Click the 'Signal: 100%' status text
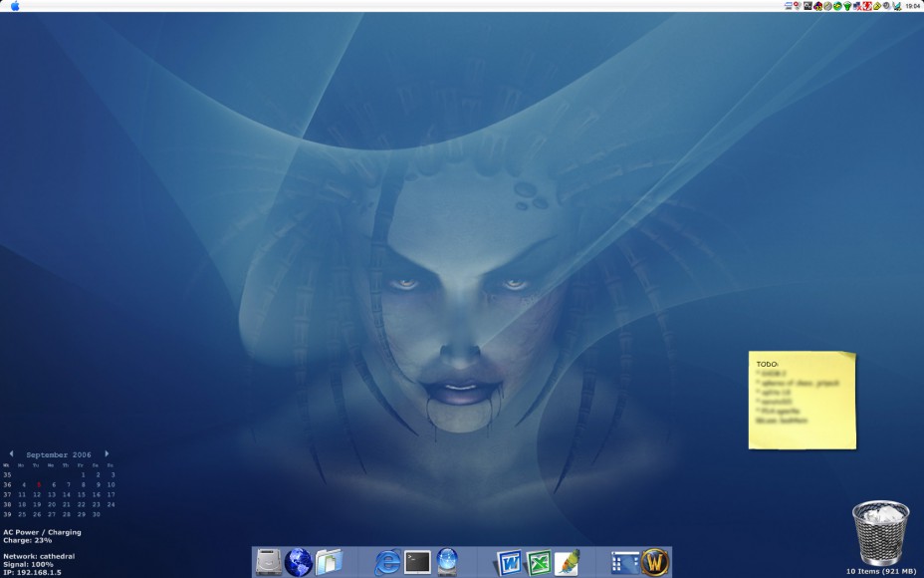 point(28,564)
